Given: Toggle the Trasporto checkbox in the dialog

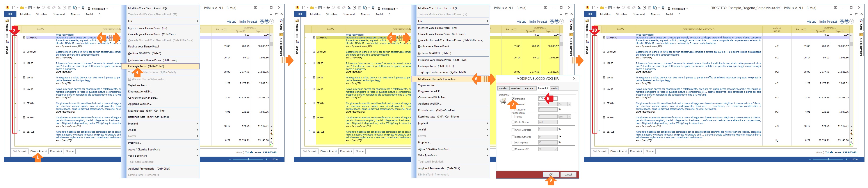Looking at the screenshot, I should (513, 109).
